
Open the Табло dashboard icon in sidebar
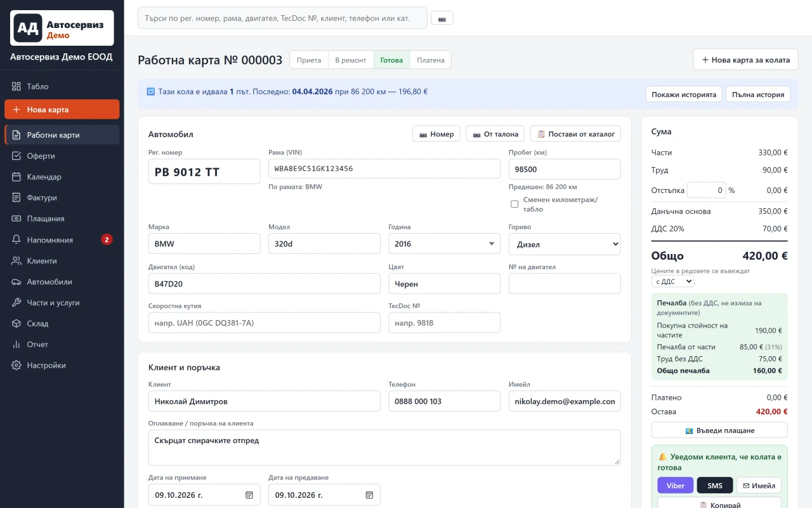coord(16,86)
